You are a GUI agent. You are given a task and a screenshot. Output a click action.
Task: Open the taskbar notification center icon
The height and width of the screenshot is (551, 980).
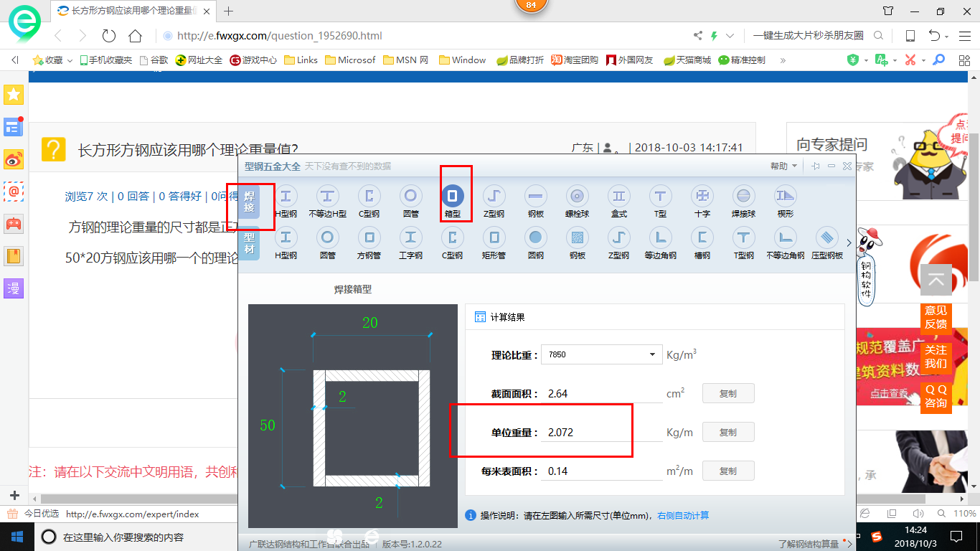[x=956, y=537]
